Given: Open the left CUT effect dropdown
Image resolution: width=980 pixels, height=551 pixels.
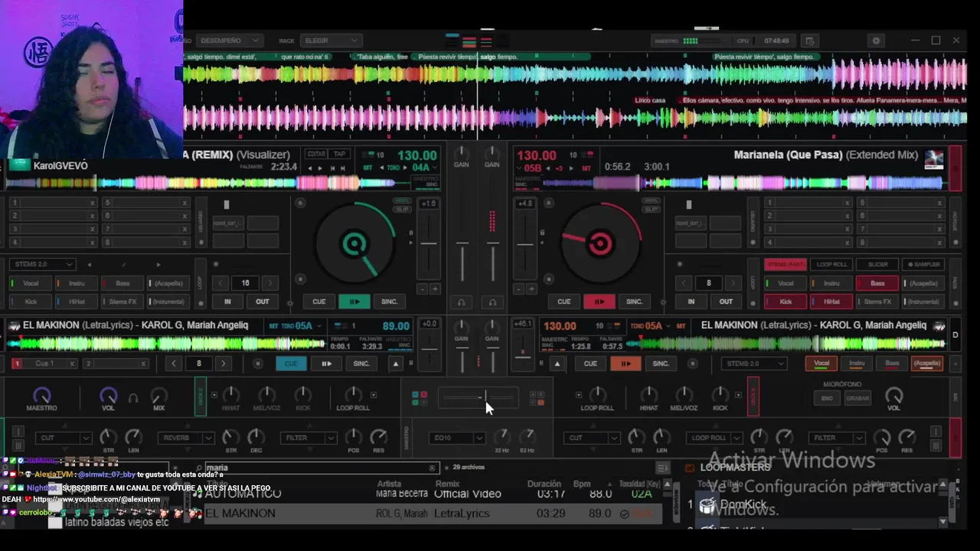Looking at the screenshot, I should 63,438.
